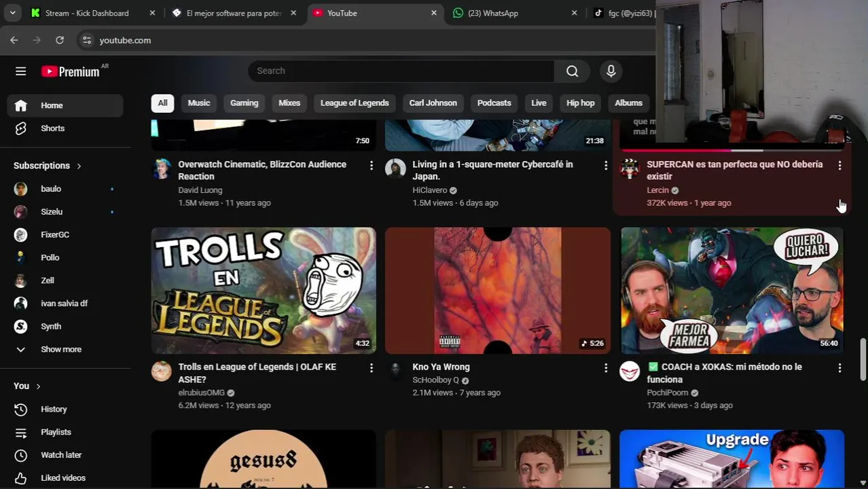Viewport: 868px width, 489px height.
Task: Click the YouTube Premium logo
Action: coord(70,71)
